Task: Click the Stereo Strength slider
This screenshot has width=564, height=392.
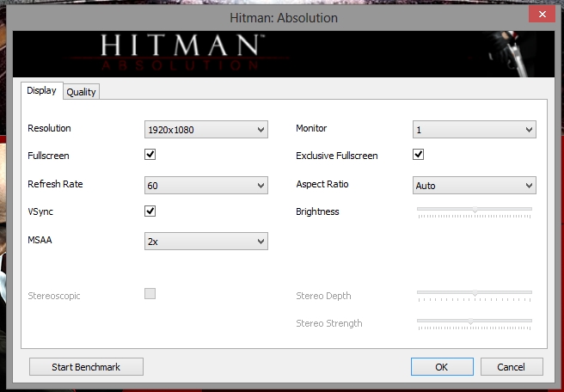Action: pyautogui.click(x=475, y=324)
